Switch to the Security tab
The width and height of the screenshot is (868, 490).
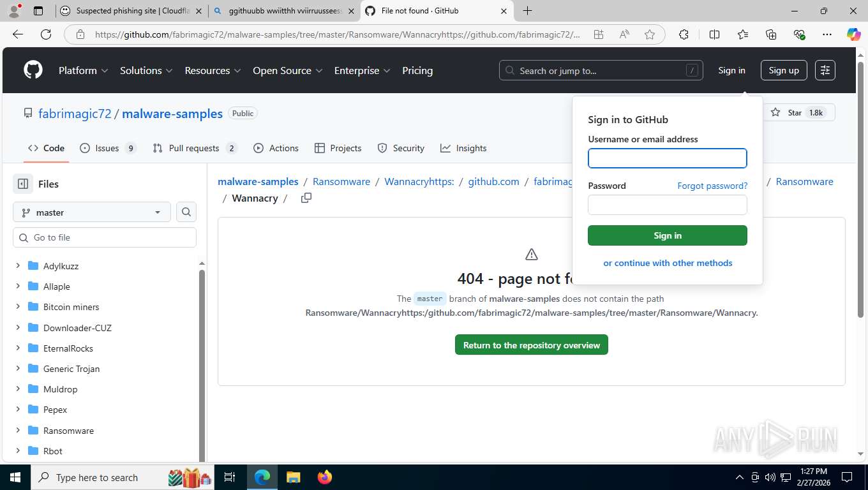(x=401, y=148)
